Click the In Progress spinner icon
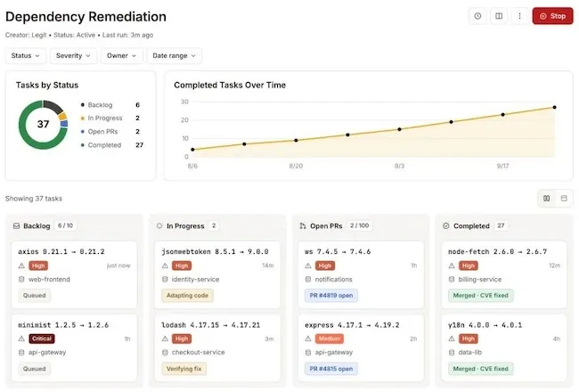This screenshot has width=579, height=392. (x=159, y=225)
